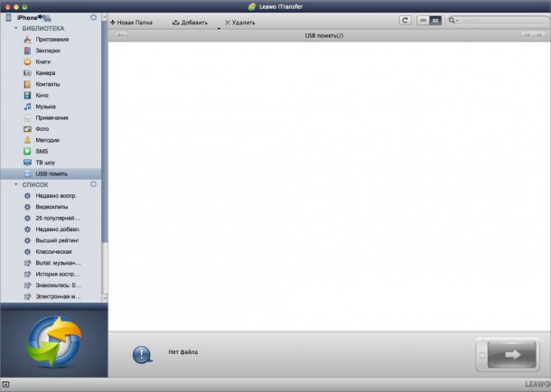Click the SMS message bubble icon

coord(27,152)
